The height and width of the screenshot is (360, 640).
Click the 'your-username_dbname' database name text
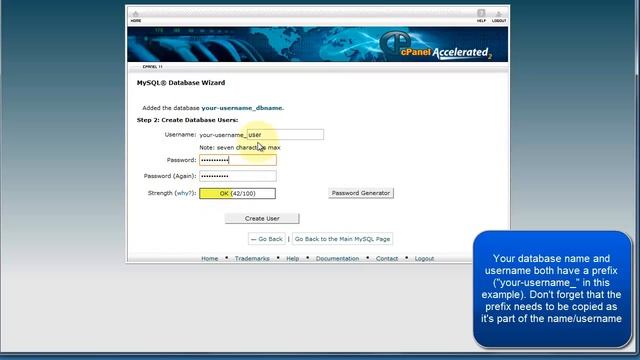242,108
